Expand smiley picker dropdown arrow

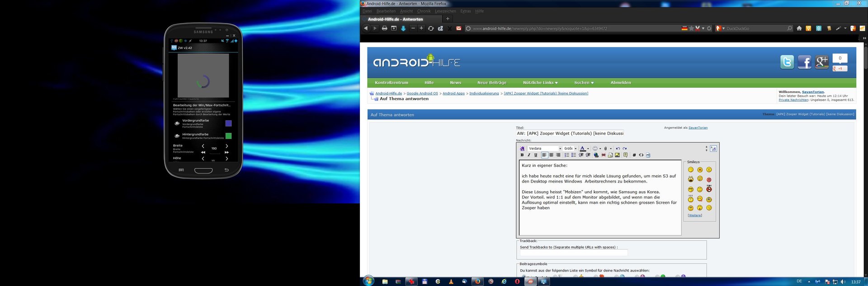pyautogui.click(x=600, y=149)
